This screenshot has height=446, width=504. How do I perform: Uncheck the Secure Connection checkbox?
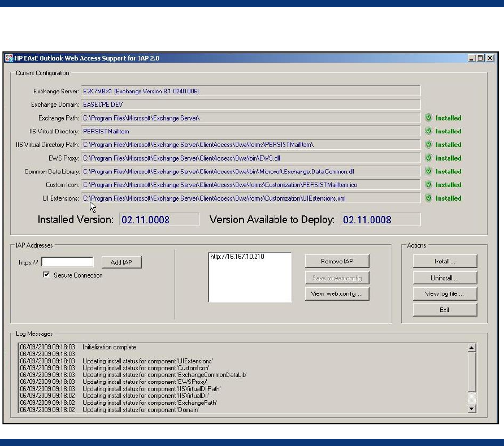pyautogui.click(x=46, y=275)
